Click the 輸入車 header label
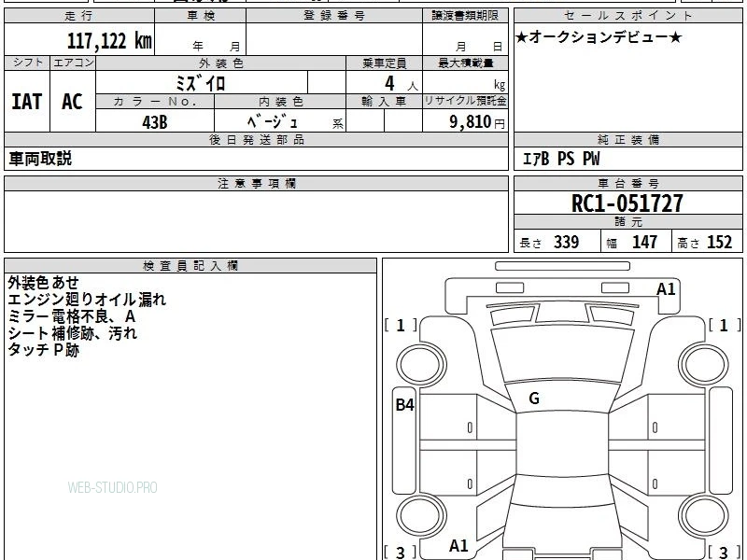The width and height of the screenshot is (747, 560). [384, 102]
